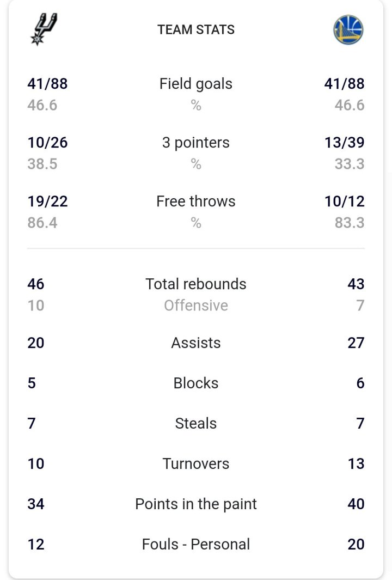The width and height of the screenshot is (392, 580).
Task: Click the Spurs' 46 total rebounds value
Action: [x=36, y=284]
